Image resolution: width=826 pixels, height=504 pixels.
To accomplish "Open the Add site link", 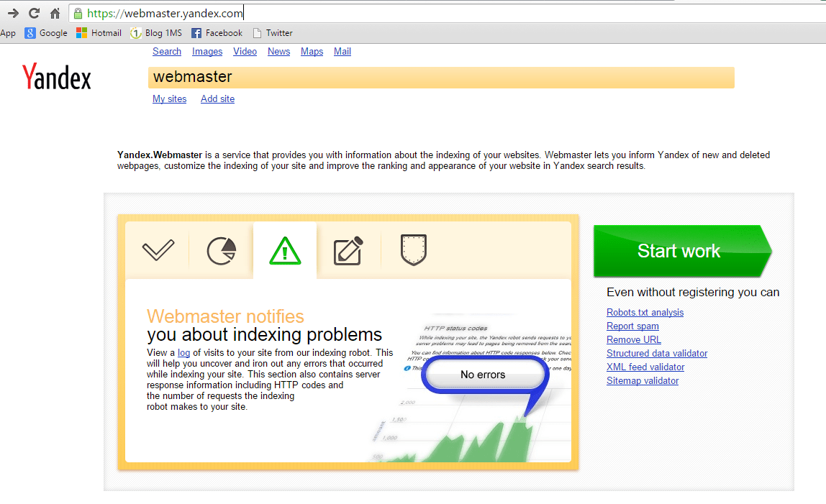I will 217,99.
